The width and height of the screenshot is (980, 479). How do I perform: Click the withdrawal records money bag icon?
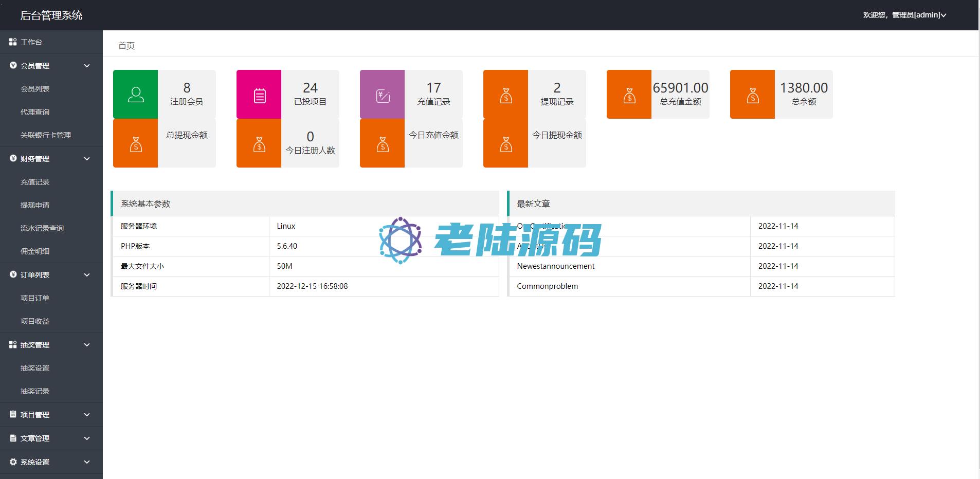(506, 95)
